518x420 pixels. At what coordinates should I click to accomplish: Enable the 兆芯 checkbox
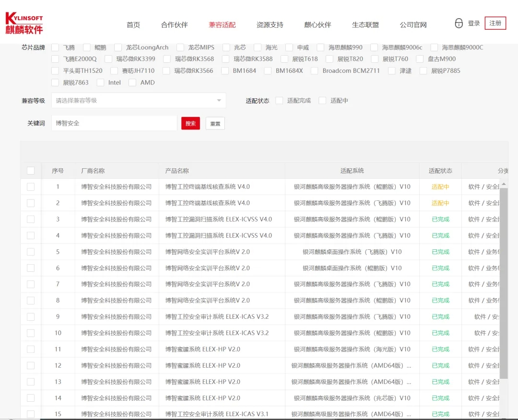coord(226,47)
